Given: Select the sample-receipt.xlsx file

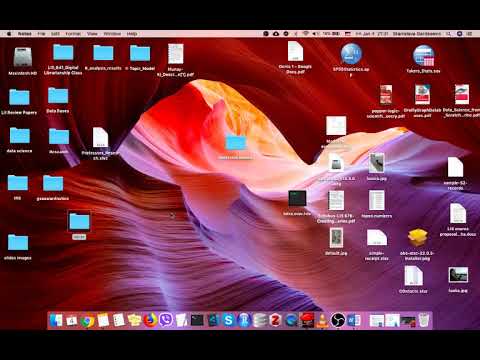Looking at the screenshot, I should click(x=377, y=238).
